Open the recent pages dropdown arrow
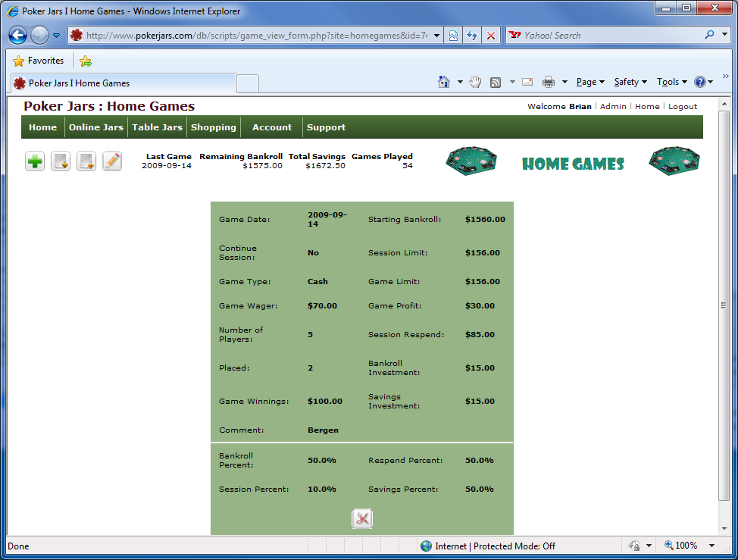Image resolution: width=738 pixels, height=560 pixels. 57,36
